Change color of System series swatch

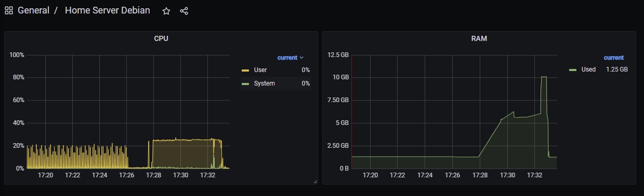coord(246,83)
